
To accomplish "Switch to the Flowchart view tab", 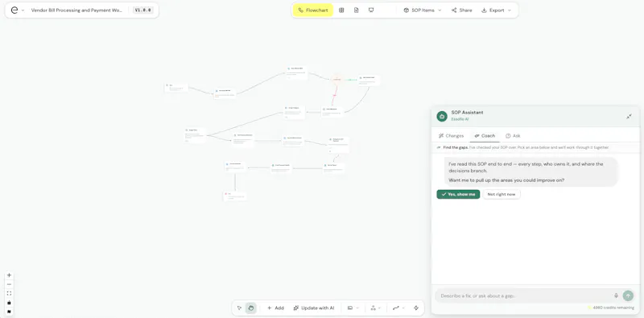I will [x=313, y=10].
